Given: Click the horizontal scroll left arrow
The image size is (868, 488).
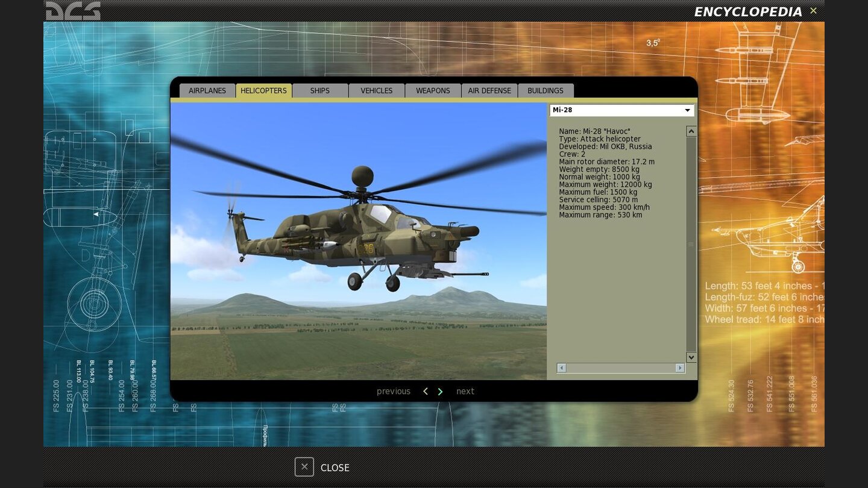Looking at the screenshot, I should pos(562,368).
